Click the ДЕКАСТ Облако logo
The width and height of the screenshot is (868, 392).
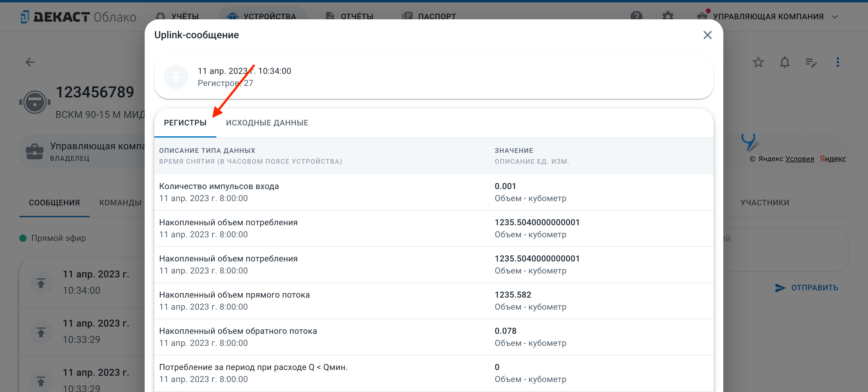(78, 17)
